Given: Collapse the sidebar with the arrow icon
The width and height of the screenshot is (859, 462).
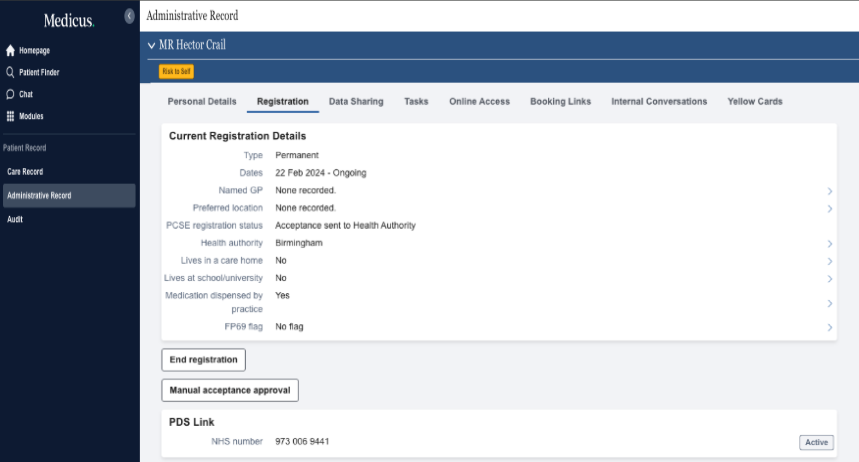Looking at the screenshot, I should click(x=129, y=16).
